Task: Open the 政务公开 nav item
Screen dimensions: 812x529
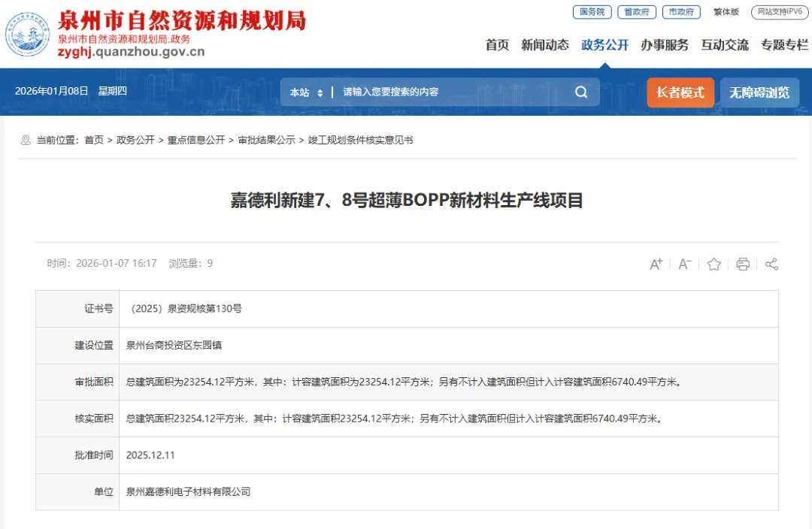Action: point(604,45)
